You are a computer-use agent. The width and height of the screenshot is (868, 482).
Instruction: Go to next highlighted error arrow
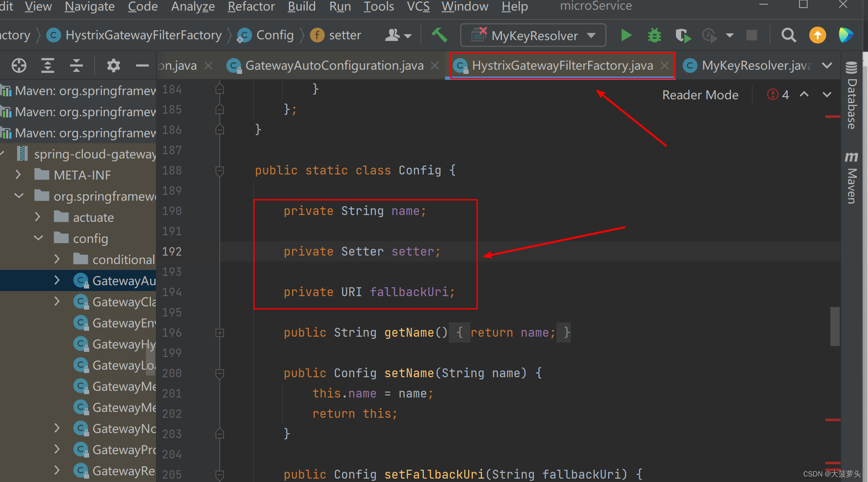tap(827, 95)
